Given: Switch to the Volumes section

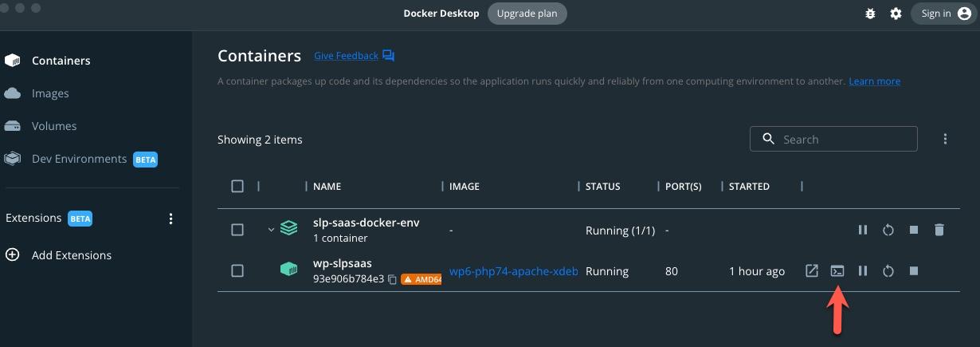Looking at the screenshot, I should pyautogui.click(x=54, y=126).
